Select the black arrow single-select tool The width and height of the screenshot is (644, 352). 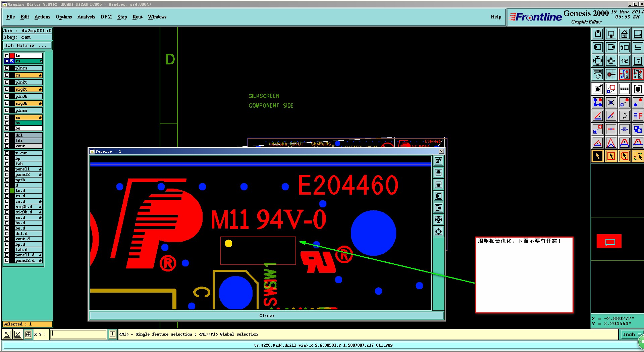coord(598,156)
